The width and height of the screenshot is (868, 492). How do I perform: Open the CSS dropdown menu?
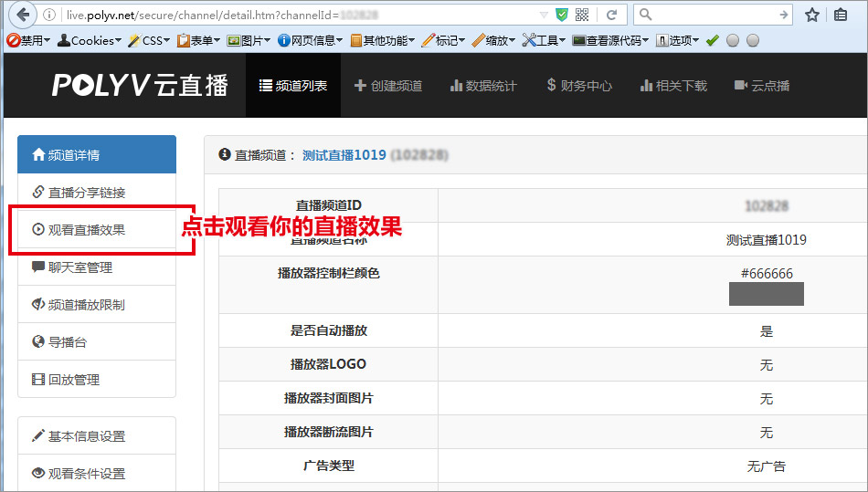click(149, 40)
